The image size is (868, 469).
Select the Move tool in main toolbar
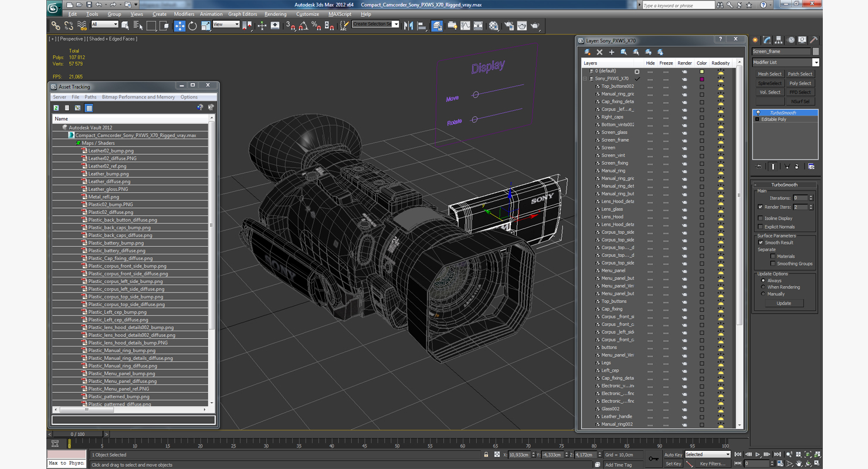(179, 26)
